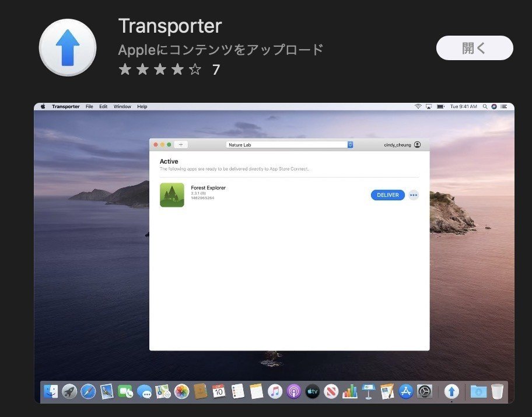The image size is (532, 417).
Task: Open Reminders in the Dock
Action: [x=237, y=391]
